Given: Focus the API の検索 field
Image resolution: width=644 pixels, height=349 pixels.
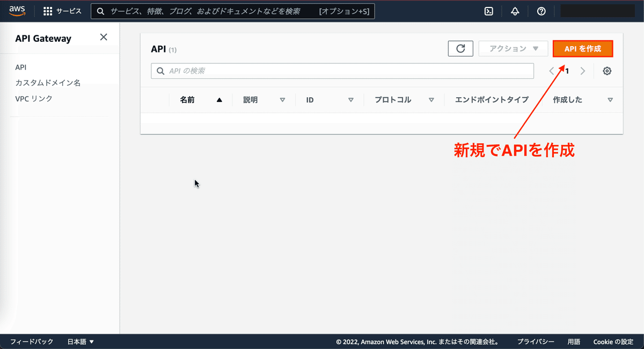Looking at the screenshot, I should (x=342, y=71).
